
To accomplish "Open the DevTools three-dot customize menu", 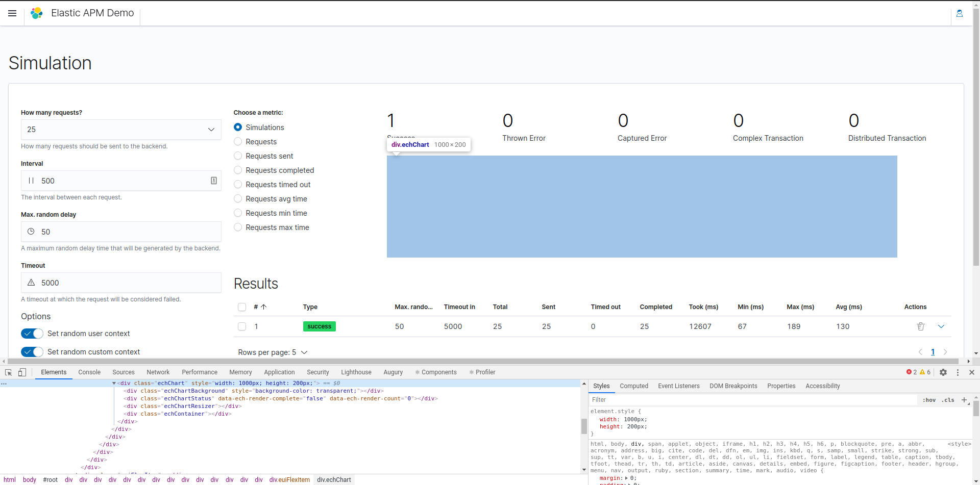I will pyautogui.click(x=958, y=372).
